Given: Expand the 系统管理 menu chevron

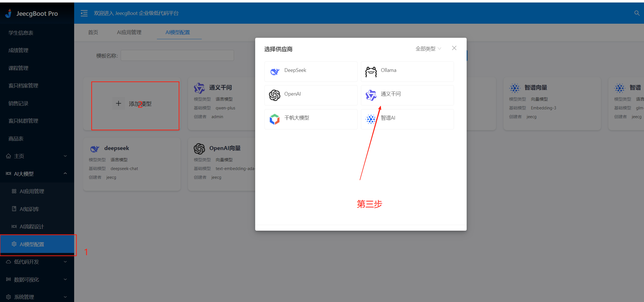Looking at the screenshot, I should tap(65, 297).
